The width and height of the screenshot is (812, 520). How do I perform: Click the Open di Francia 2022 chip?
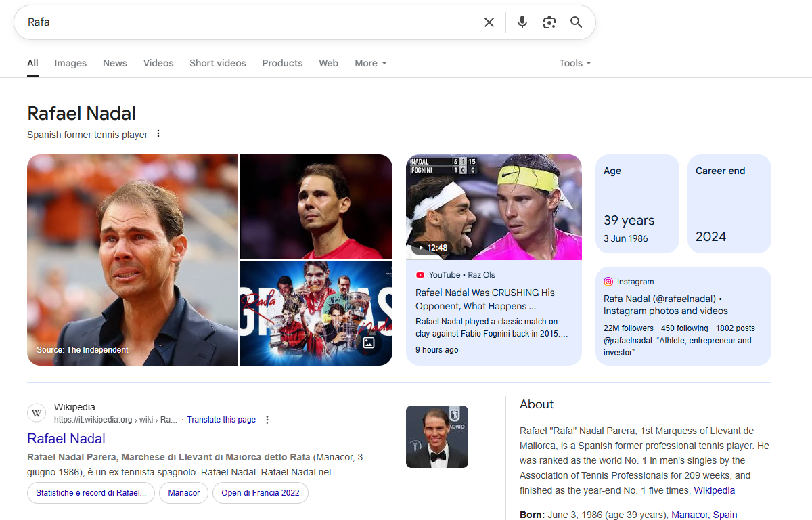pyautogui.click(x=261, y=493)
